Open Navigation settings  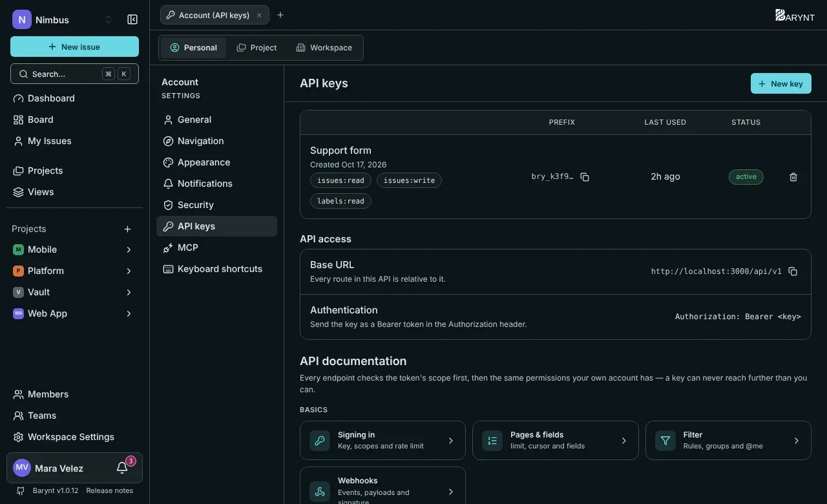point(216,141)
